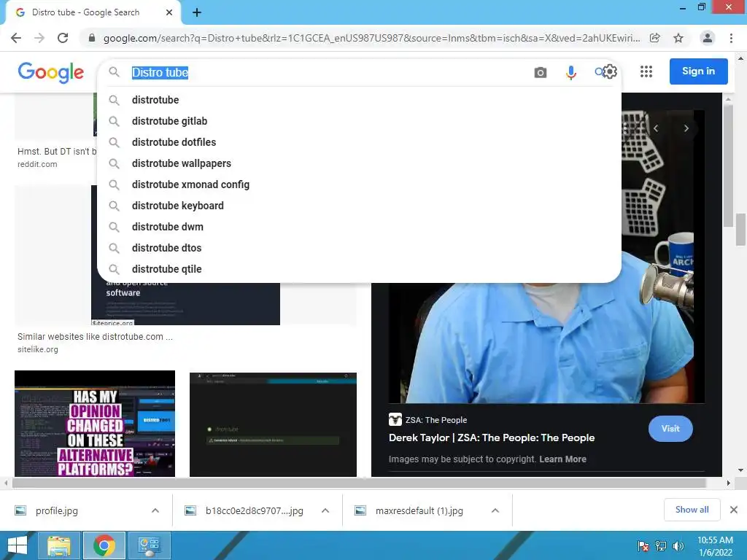The height and width of the screenshot is (560, 747).
Task: Click the reddit.com source text
Action: pyautogui.click(x=37, y=164)
